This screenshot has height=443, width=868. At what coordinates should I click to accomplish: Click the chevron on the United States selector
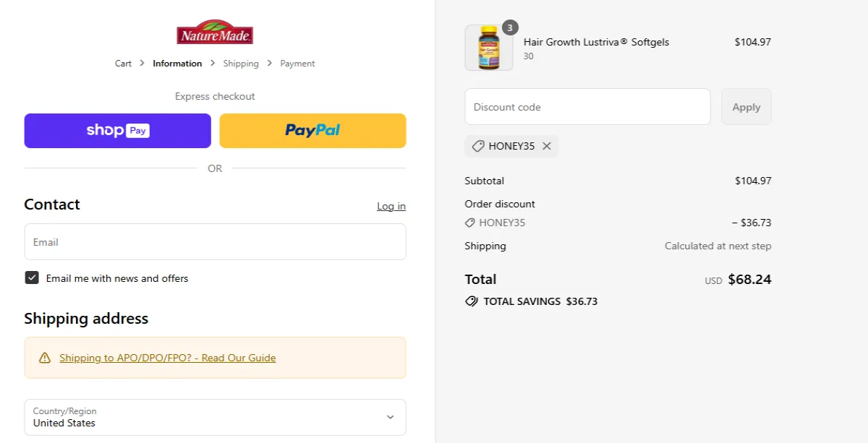point(389,417)
